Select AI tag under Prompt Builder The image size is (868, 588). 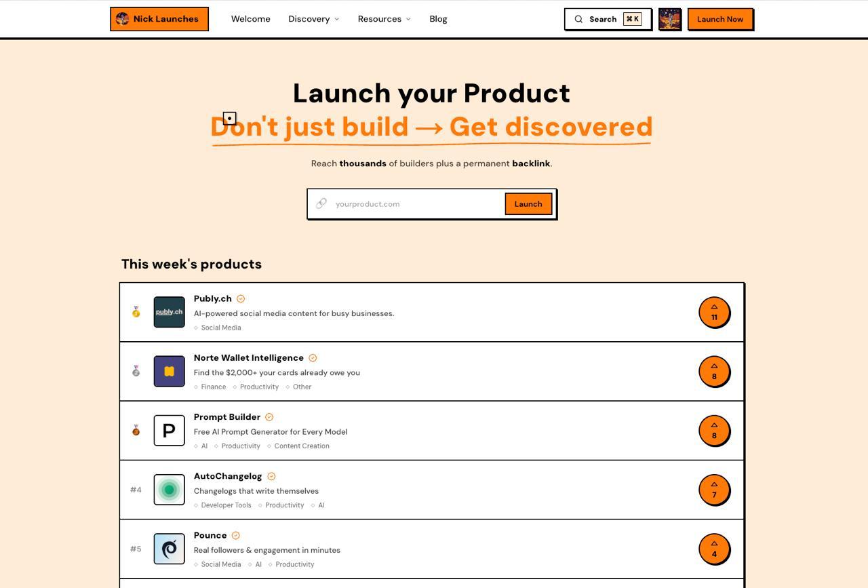[201, 446]
